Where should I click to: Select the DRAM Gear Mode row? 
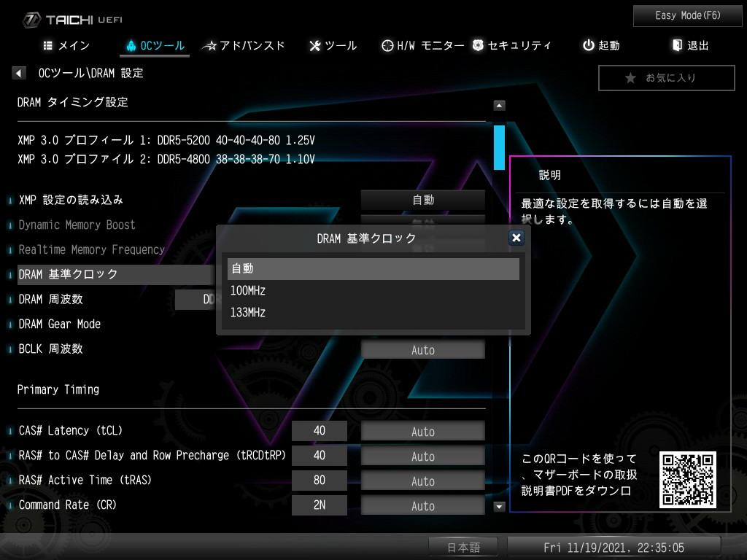[x=60, y=324]
